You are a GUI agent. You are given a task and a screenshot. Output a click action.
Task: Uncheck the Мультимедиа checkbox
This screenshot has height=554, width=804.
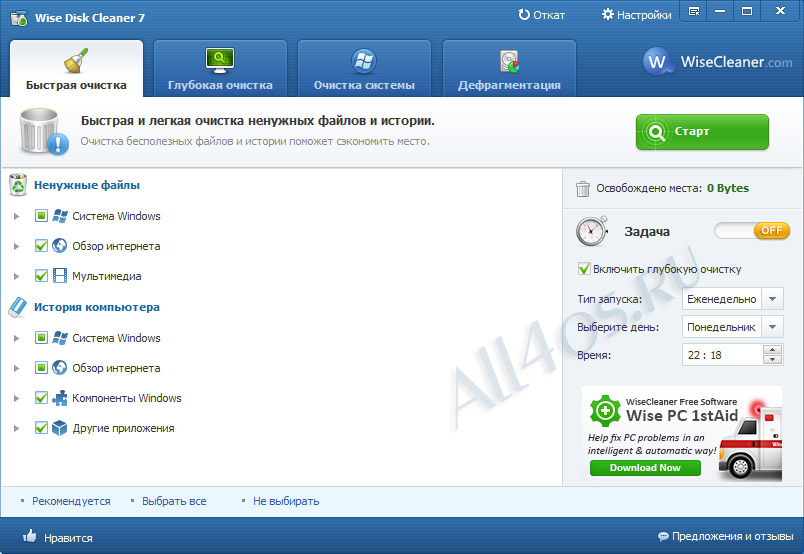point(41,275)
